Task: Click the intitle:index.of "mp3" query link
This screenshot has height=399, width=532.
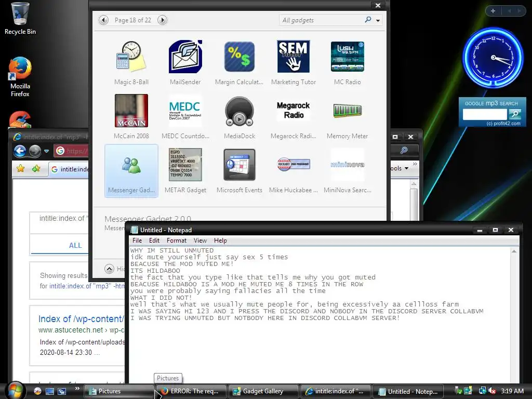Action: tap(87, 286)
